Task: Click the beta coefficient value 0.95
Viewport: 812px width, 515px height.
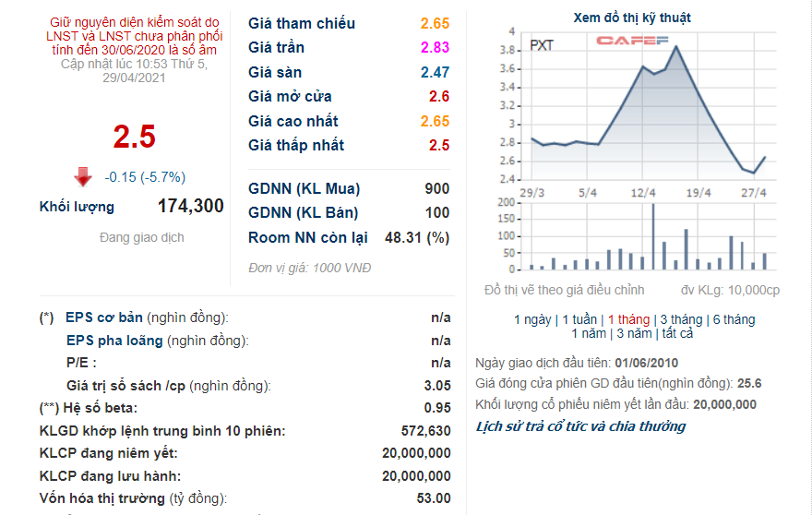Action: coord(437,408)
